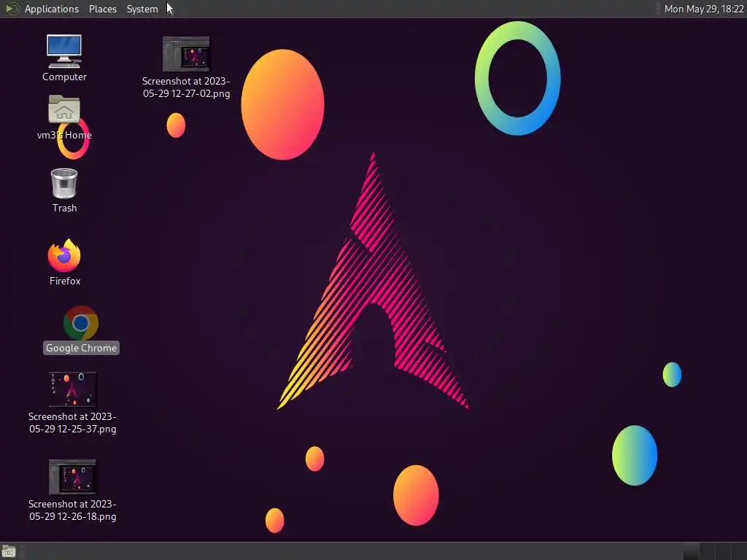Switch to the last workspace in the switcher
Image resolution: width=747 pixels, height=560 pixels.
[739, 551]
